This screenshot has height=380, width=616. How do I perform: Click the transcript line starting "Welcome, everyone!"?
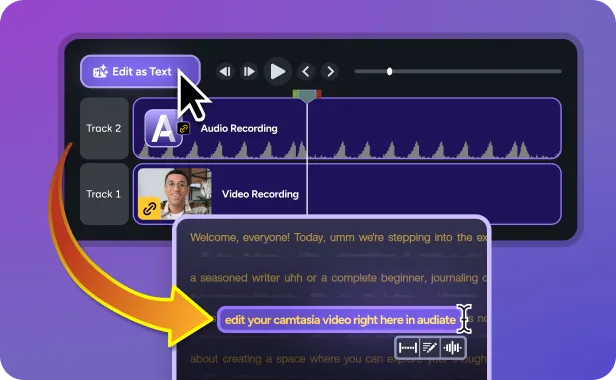pos(338,238)
